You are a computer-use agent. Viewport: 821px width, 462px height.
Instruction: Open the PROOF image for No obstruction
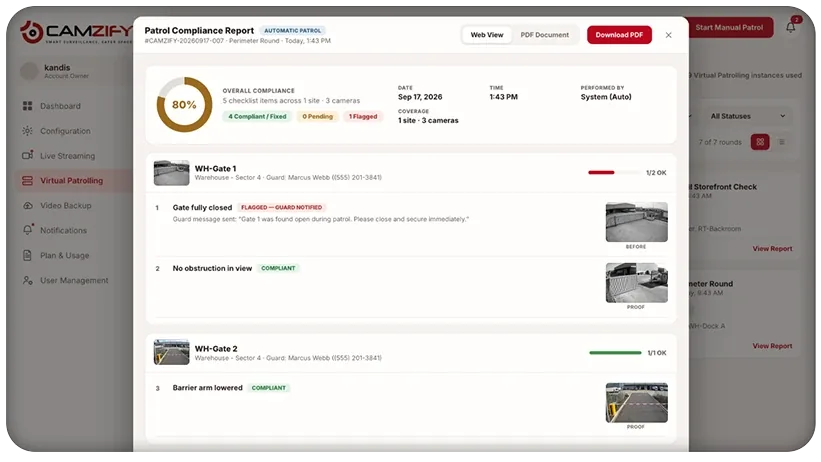pyautogui.click(x=637, y=283)
